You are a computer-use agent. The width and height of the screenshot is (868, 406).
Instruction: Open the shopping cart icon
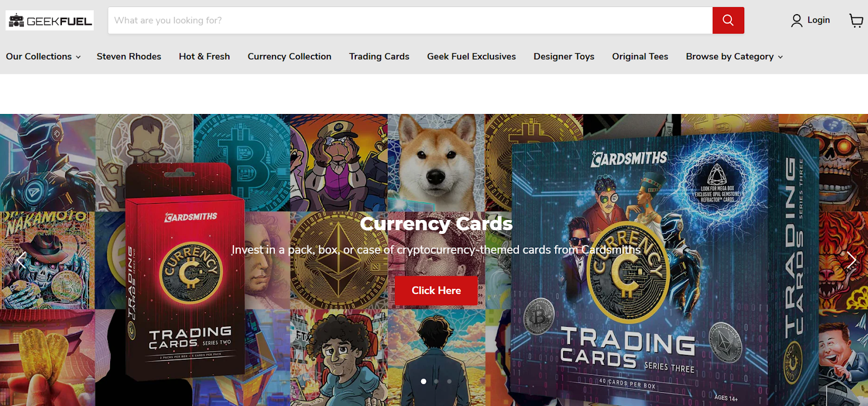pos(856,21)
